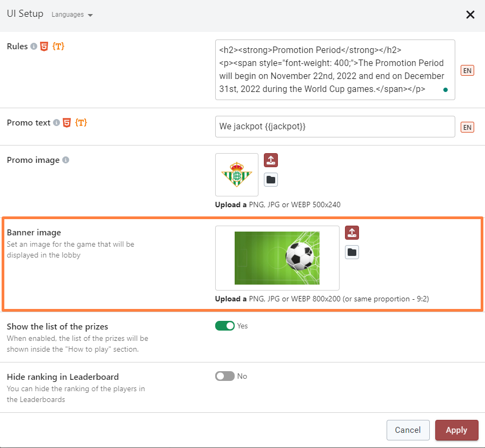Switch Rules field language via EN badge
Viewport: 485px width, 448px height.
[467, 70]
